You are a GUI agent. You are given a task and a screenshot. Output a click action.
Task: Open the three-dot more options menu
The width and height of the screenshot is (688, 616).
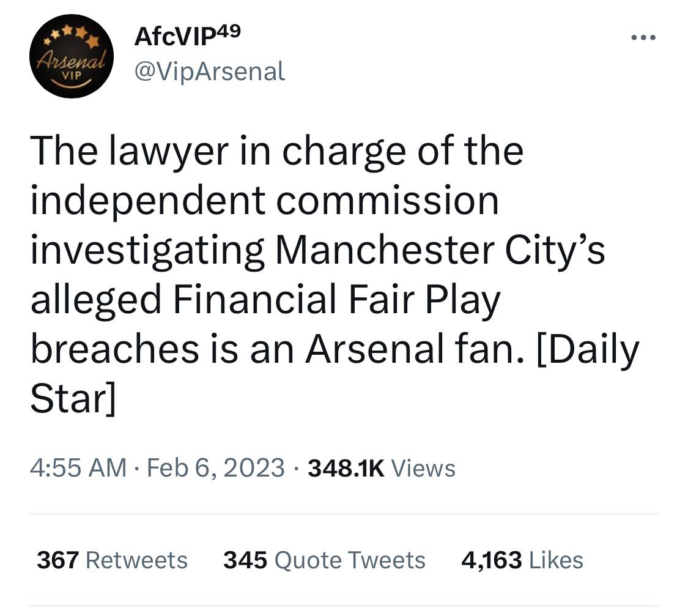[643, 38]
